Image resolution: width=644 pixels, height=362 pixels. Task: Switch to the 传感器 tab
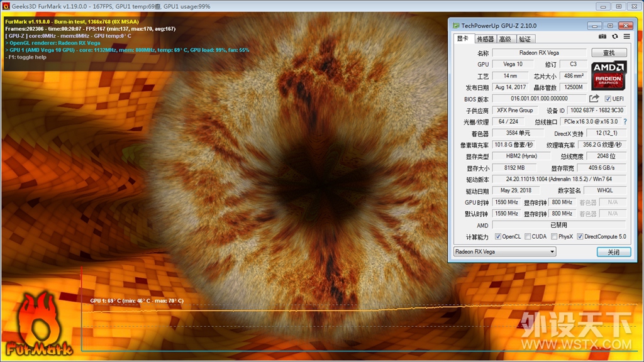click(485, 39)
